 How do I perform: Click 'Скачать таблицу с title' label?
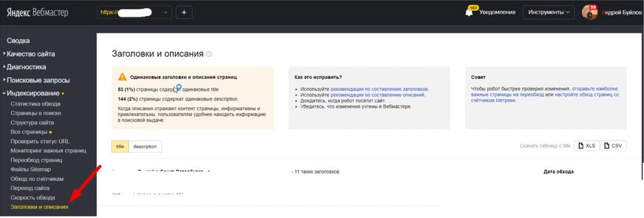[x=545, y=146]
